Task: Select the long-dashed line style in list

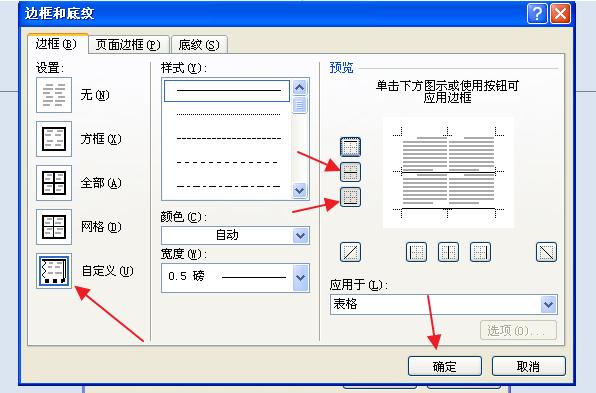Action: tap(227, 163)
